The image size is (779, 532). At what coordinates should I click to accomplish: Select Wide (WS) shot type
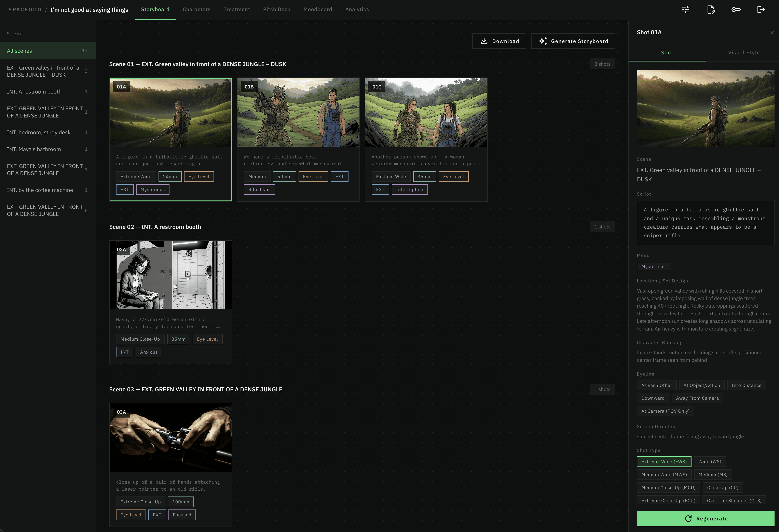[710, 462]
